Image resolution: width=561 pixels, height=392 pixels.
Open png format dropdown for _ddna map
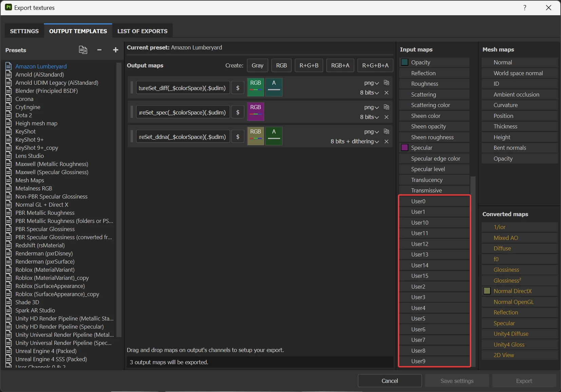tap(371, 132)
